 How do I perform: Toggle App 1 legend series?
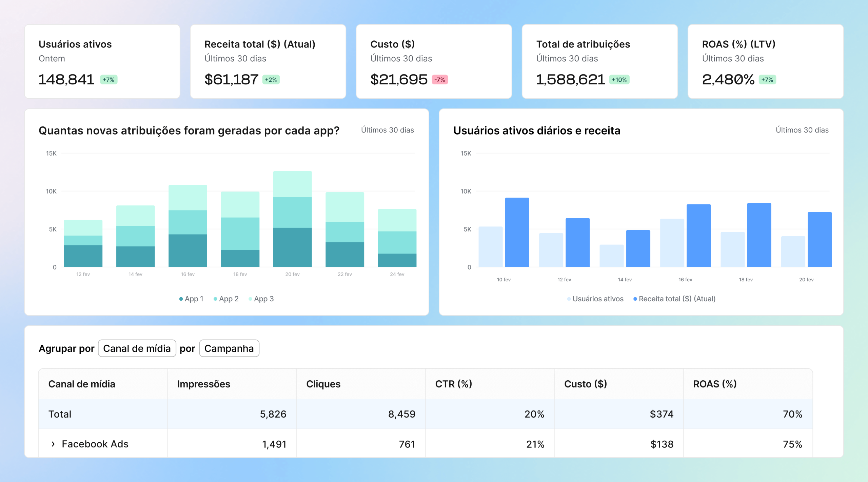coord(191,299)
